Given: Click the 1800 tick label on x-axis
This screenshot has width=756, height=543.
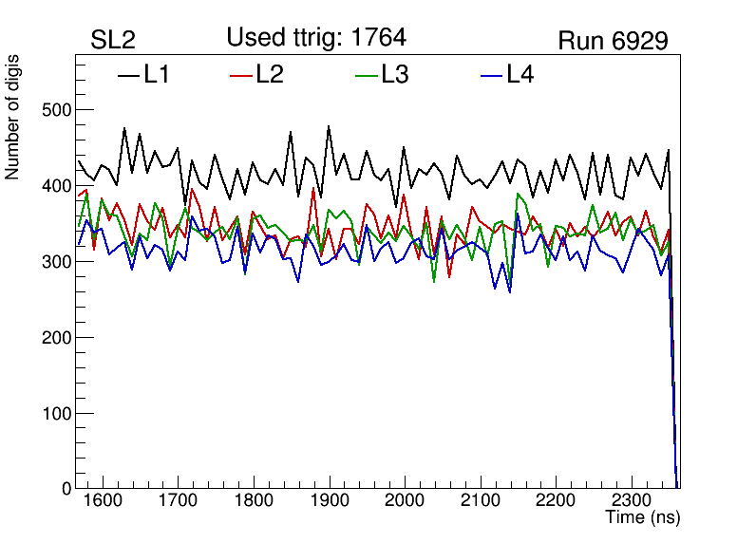Looking at the screenshot, I should coord(253,501).
